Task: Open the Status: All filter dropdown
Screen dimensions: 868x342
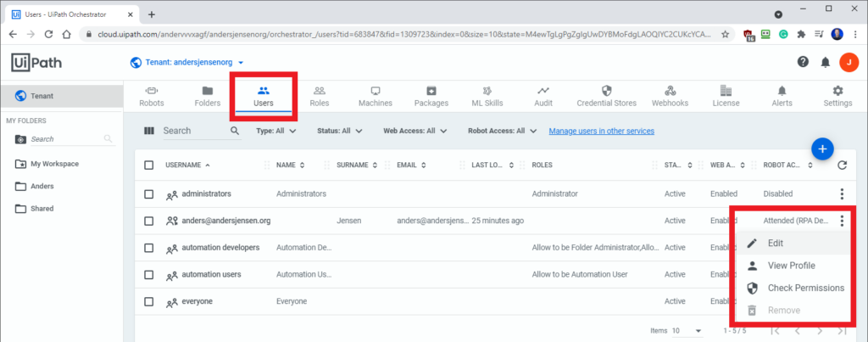Action: 339,132
